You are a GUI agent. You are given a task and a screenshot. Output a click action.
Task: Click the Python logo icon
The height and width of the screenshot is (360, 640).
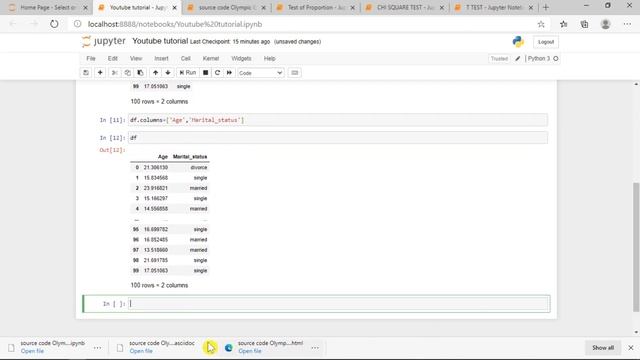tap(518, 42)
